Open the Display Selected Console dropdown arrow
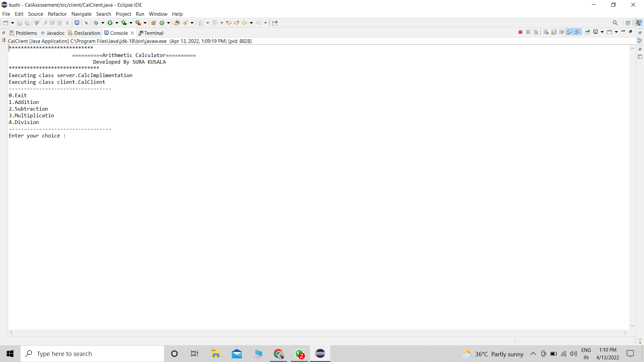Screen dimensions: 644x362 (602, 32)
